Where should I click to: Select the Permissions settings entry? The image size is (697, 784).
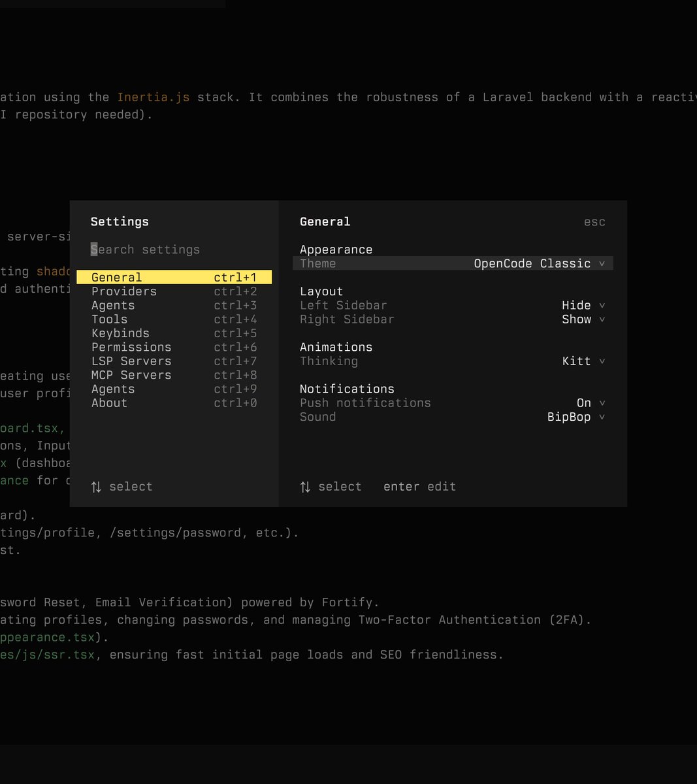pos(131,347)
